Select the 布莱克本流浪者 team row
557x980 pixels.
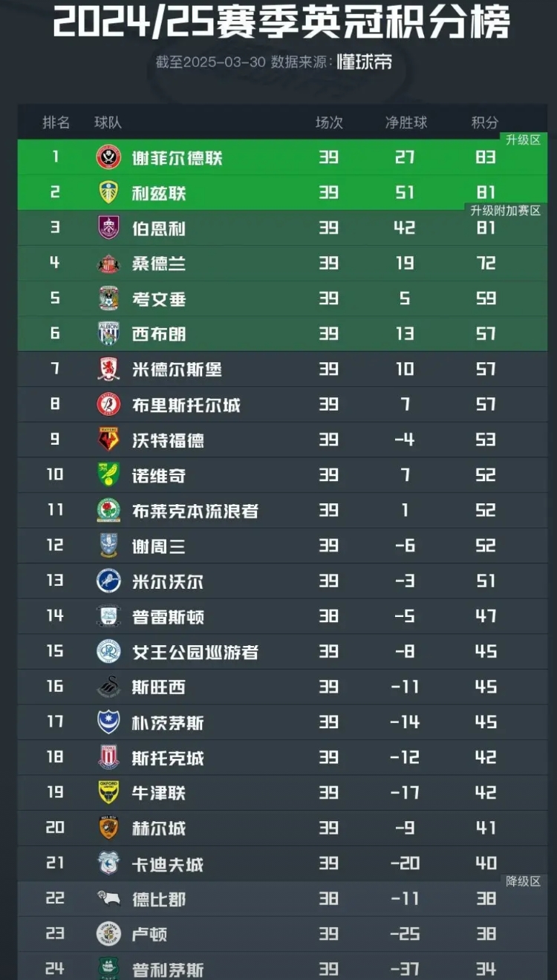pyautogui.click(x=282, y=511)
